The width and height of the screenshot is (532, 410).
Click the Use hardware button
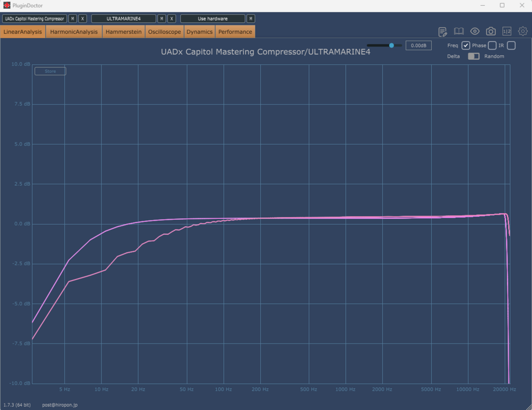tap(212, 19)
